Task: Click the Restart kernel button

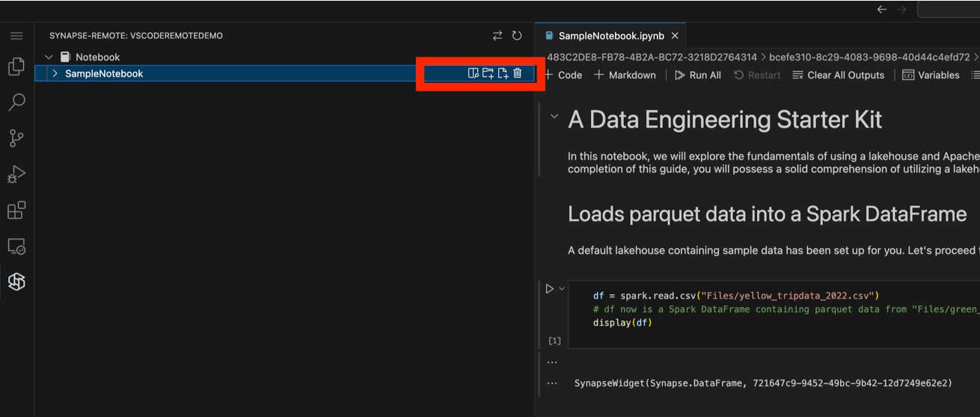Action: pos(757,75)
